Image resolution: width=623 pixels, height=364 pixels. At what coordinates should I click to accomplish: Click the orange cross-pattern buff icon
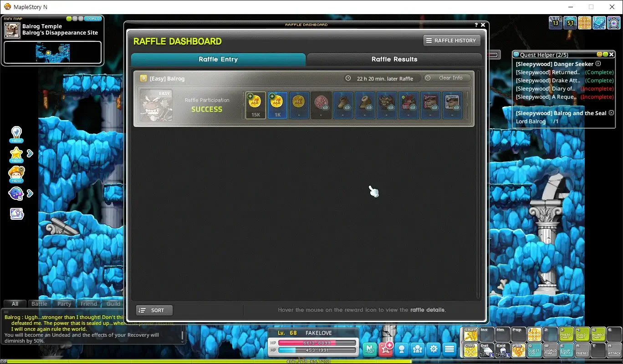click(x=585, y=22)
